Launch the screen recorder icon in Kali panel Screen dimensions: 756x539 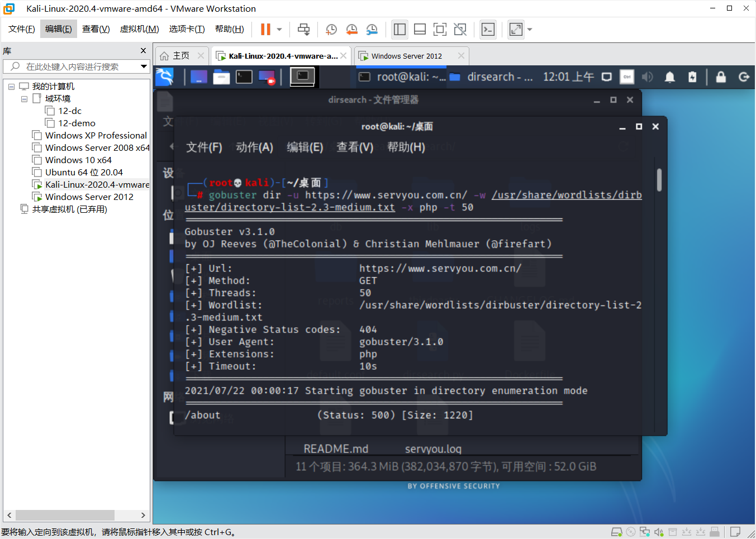pyautogui.click(x=267, y=77)
